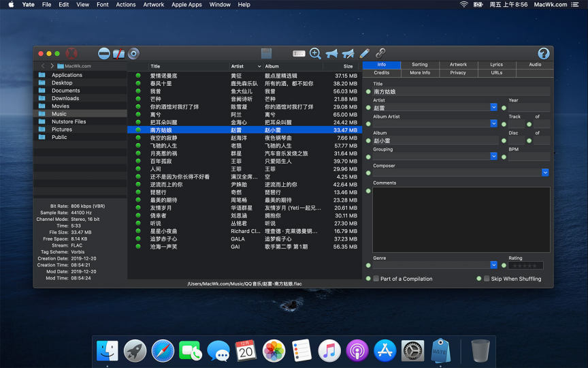This screenshot has height=368, width=588.
Task: Enable Part of a Compilation checkbox
Action: (376, 279)
